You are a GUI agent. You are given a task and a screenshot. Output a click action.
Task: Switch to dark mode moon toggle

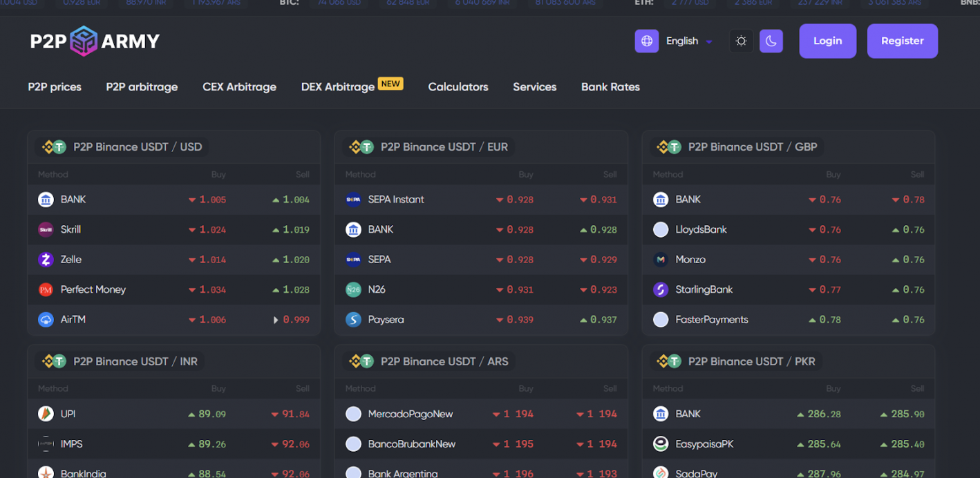(771, 41)
